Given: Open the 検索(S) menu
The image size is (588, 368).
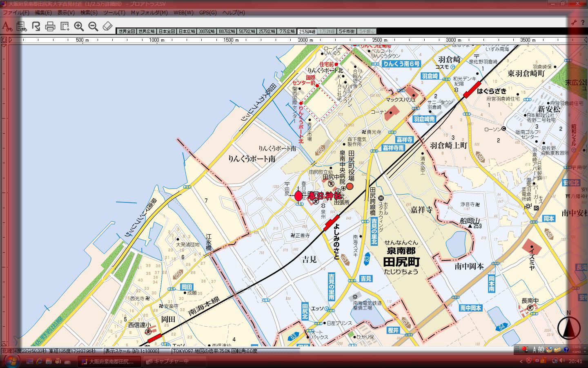Looking at the screenshot, I should [x=89, y=13].
